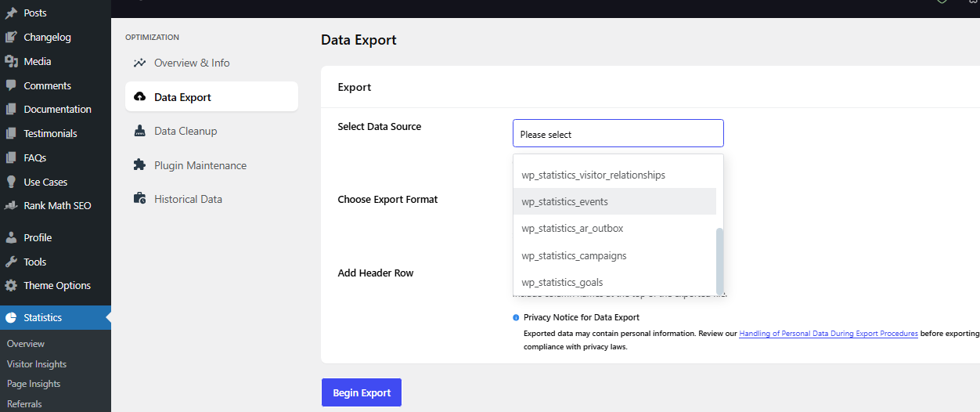Select wp_statistics_goals option

(x=562, y=283)
